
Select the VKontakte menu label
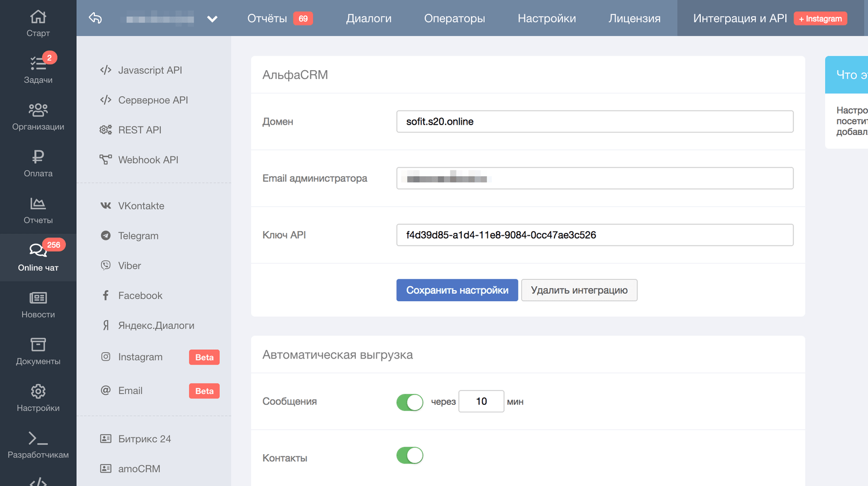click(x=141, y=206)
